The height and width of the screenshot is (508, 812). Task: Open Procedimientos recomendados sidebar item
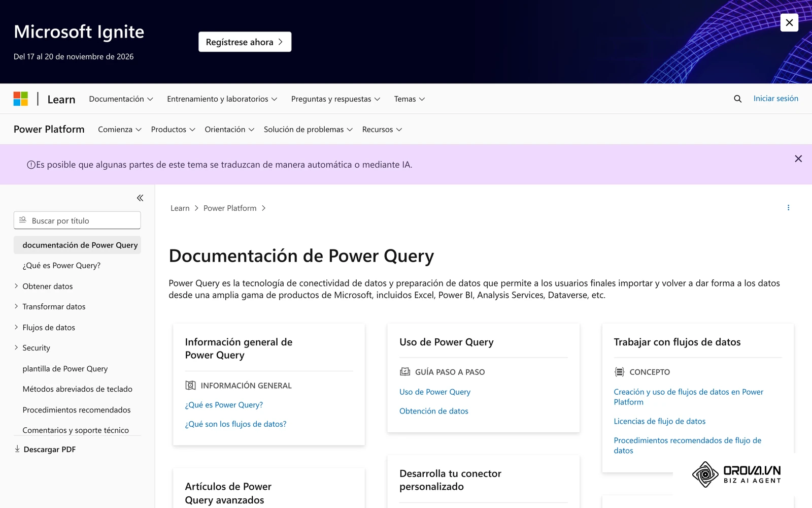[77, 409]
